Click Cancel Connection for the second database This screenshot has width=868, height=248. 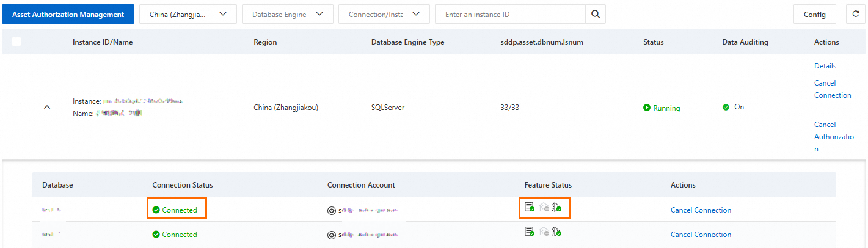[x=701, y=235]
